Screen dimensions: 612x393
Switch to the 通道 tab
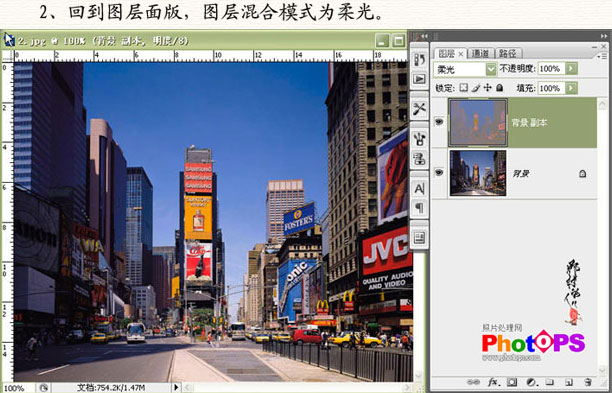coord(480,53)
